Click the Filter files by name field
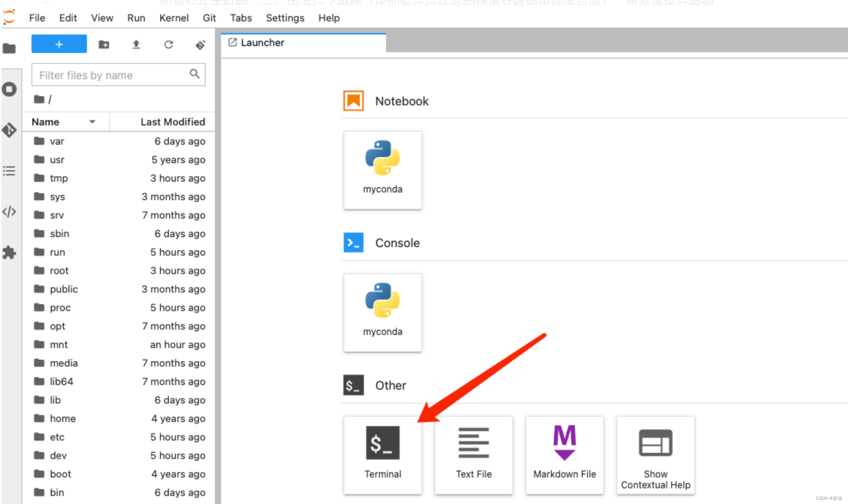 [x=112, y=75]
